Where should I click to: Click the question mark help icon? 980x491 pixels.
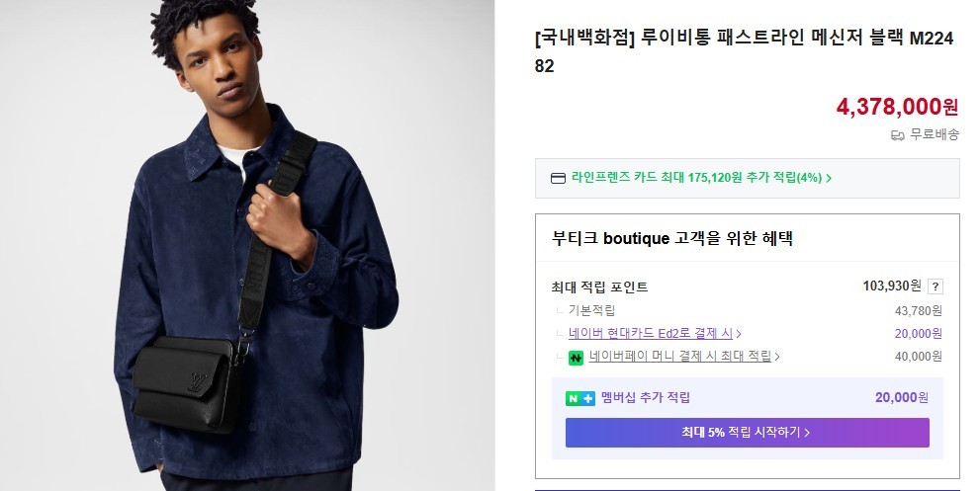[935, 286]
